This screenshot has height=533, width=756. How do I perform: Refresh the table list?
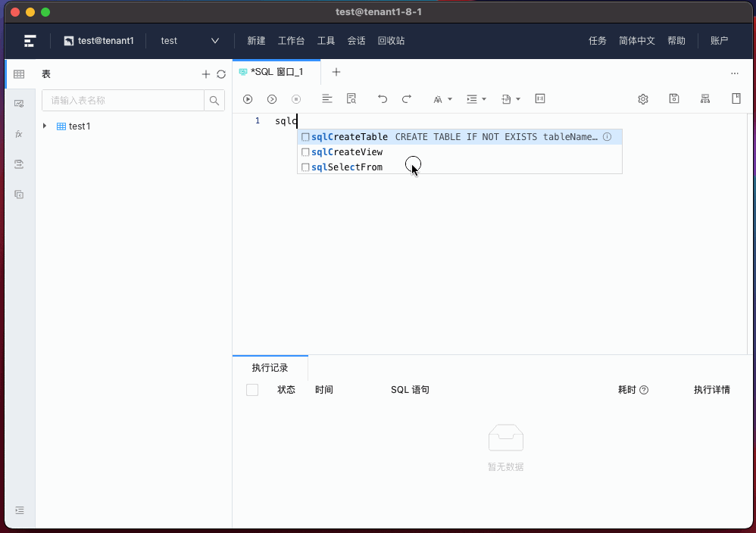pos(221,74)
